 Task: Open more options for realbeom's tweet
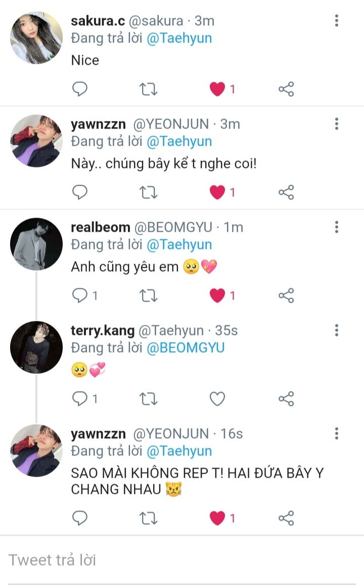click(x=337, y=227)
